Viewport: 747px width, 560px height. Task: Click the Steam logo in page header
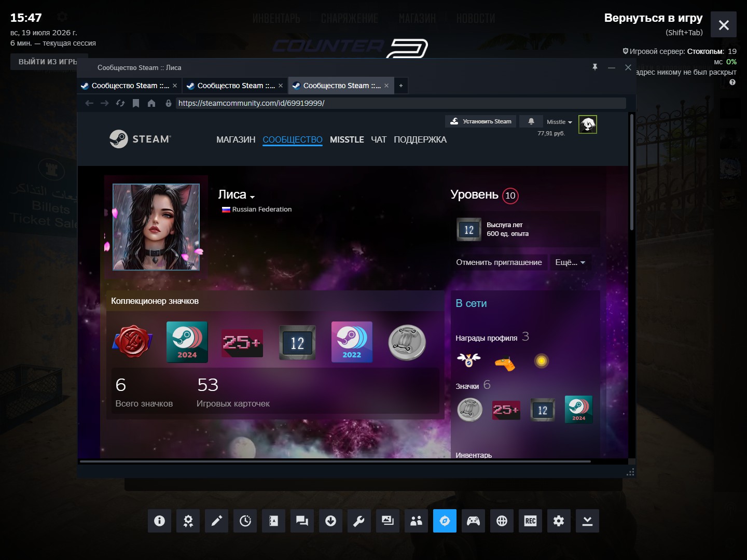140,139
